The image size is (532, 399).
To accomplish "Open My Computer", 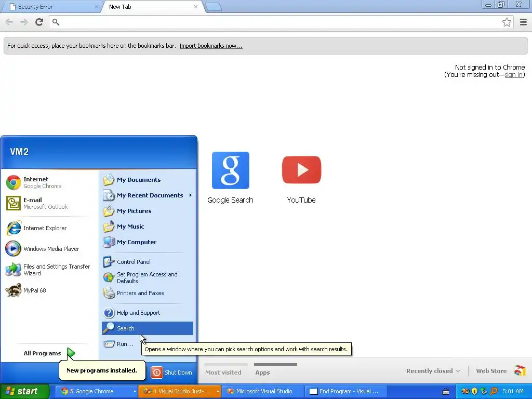I will pyautogui.click(x=148, y=242).
